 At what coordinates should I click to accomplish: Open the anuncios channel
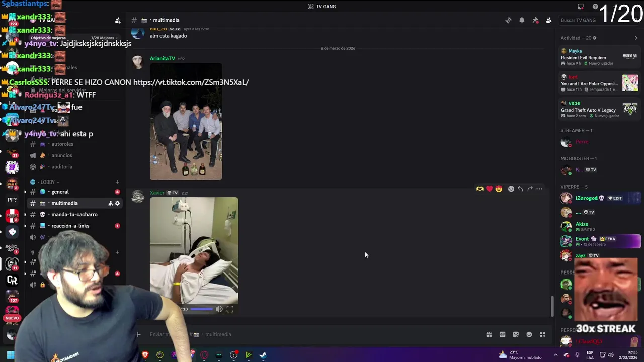pos(74,155)
